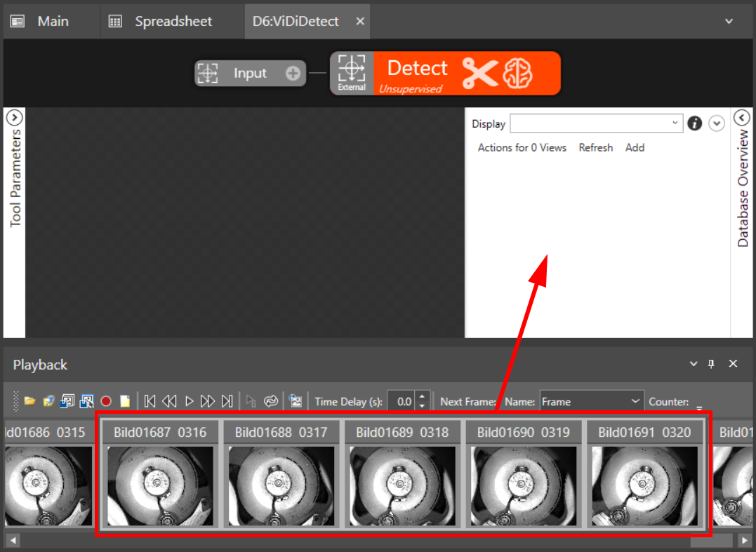Toggle the continuous loop playback icon
Screen dimensions: 756x552
point(271,401)
